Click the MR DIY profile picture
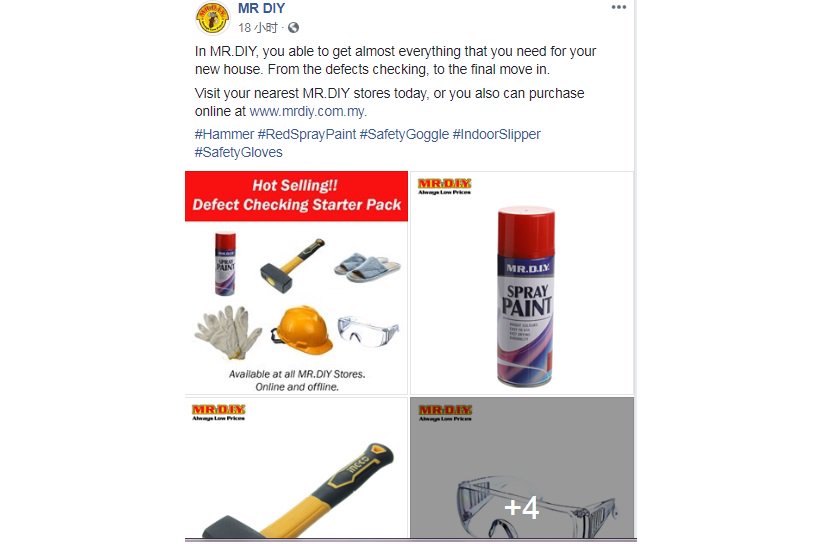Viewport: 819px width, 544px height. click(212, 18)
